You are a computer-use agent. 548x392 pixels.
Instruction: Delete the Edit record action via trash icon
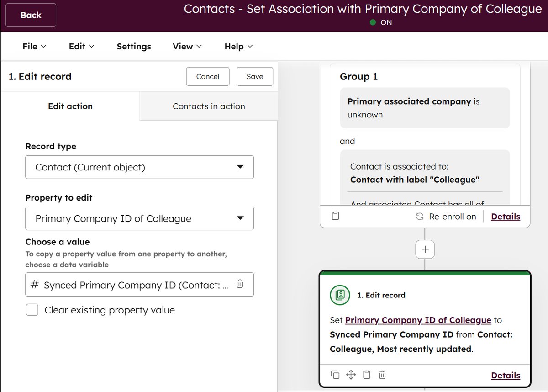coord(382,374)
